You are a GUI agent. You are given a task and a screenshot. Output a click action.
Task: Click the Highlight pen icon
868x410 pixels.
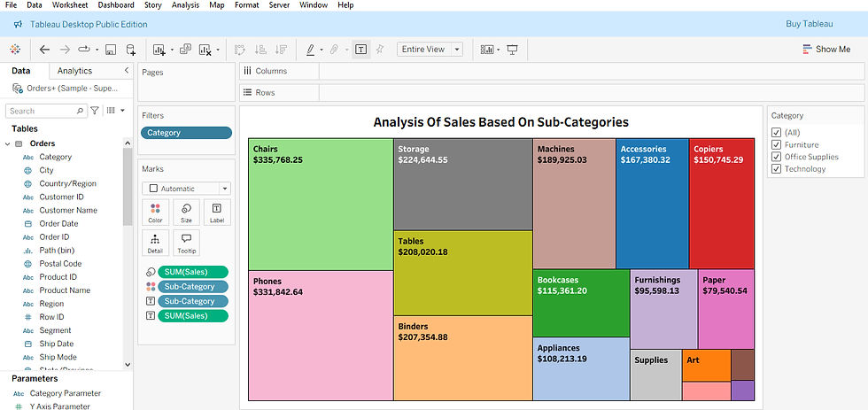(311, 50)
